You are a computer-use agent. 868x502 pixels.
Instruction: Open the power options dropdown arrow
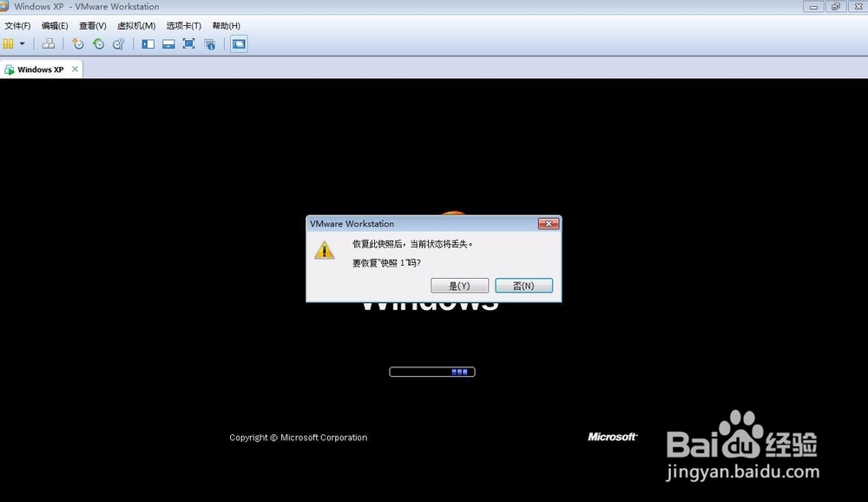point(23,43)
